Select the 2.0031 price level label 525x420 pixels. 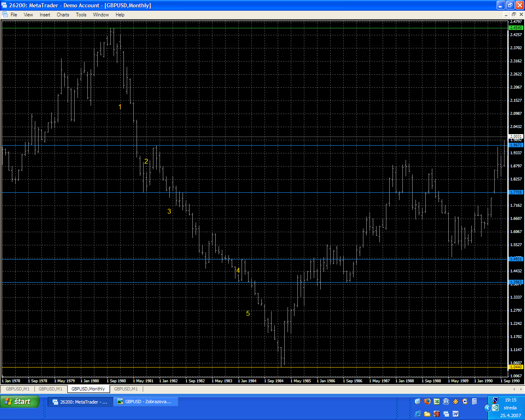click(x=516, y=136)
